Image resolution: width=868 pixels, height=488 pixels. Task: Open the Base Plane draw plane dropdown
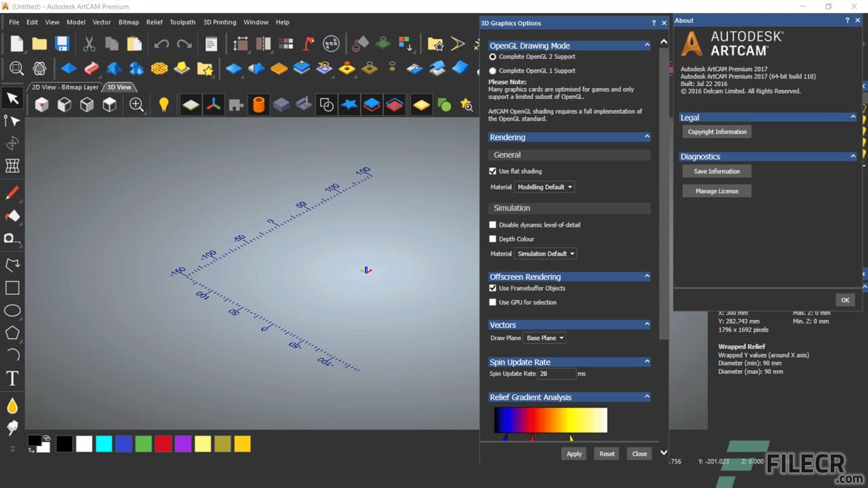coord(545,338)
